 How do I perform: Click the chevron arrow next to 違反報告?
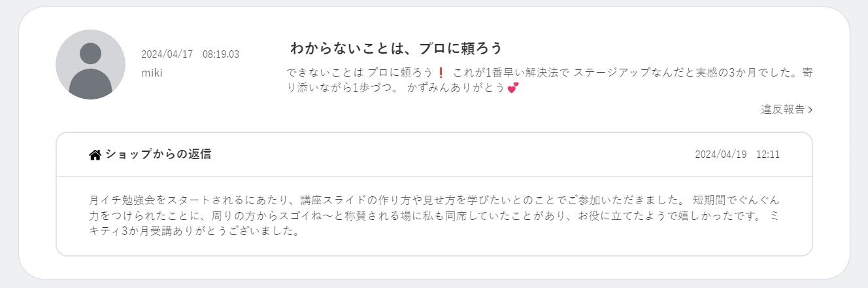pyautogui.click(x=810, y=110)
